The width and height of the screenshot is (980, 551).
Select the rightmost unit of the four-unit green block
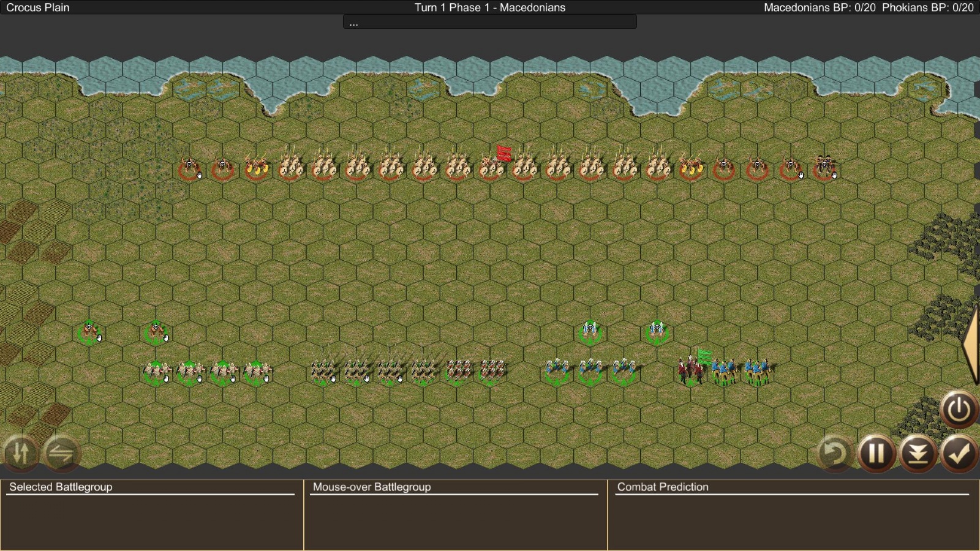click(x=257, y=372)
